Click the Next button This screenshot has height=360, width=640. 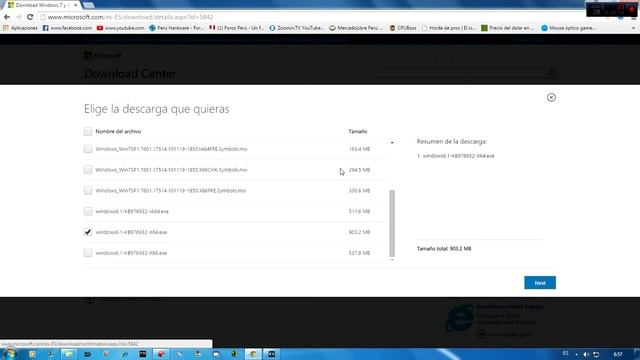[x=540, y=283]
